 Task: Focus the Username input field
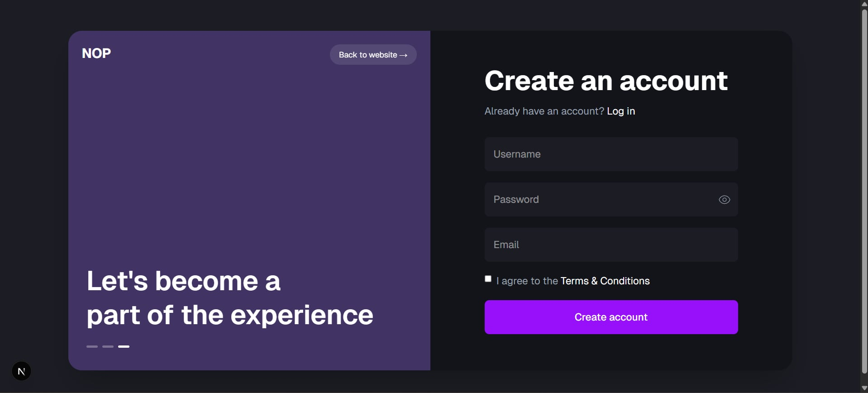[611, 154]
